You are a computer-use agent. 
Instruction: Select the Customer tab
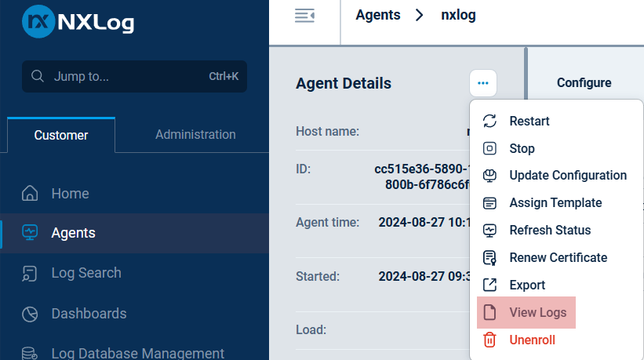[61, 135]
